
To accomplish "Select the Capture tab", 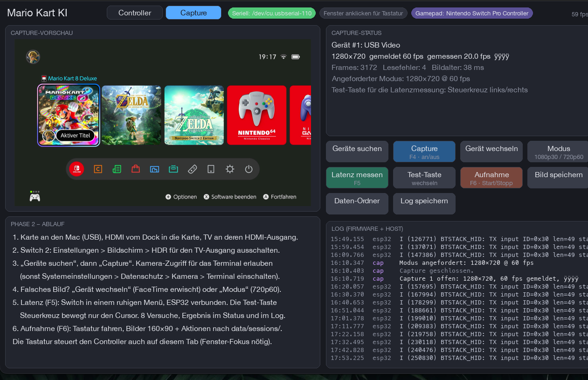I will (194, 13).
